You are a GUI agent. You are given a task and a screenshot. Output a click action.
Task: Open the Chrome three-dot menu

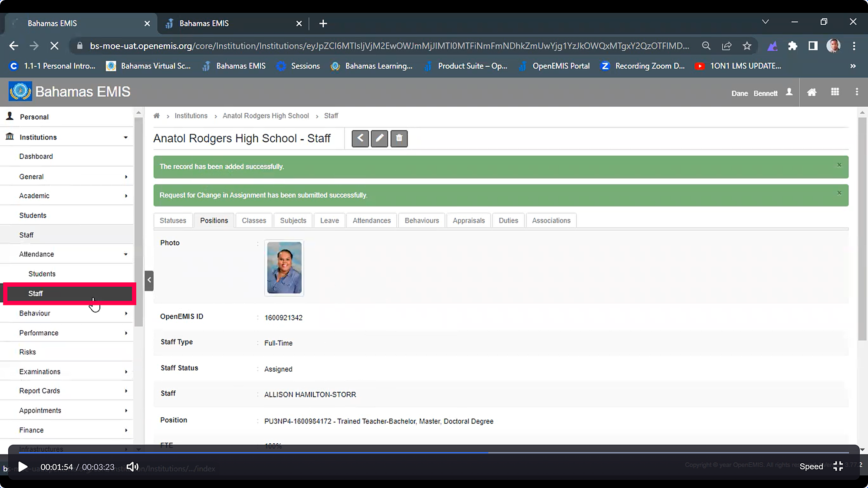click(x=854, y=46)
